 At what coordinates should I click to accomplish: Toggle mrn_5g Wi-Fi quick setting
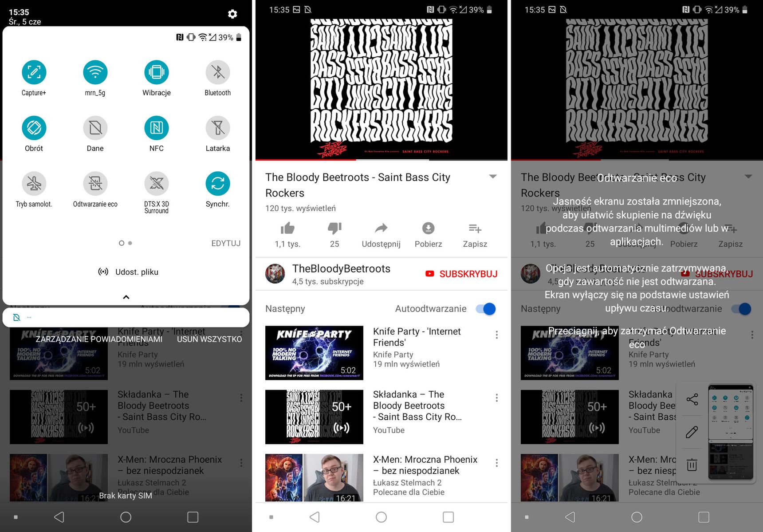pyautogui.click(x=95, y=72)
